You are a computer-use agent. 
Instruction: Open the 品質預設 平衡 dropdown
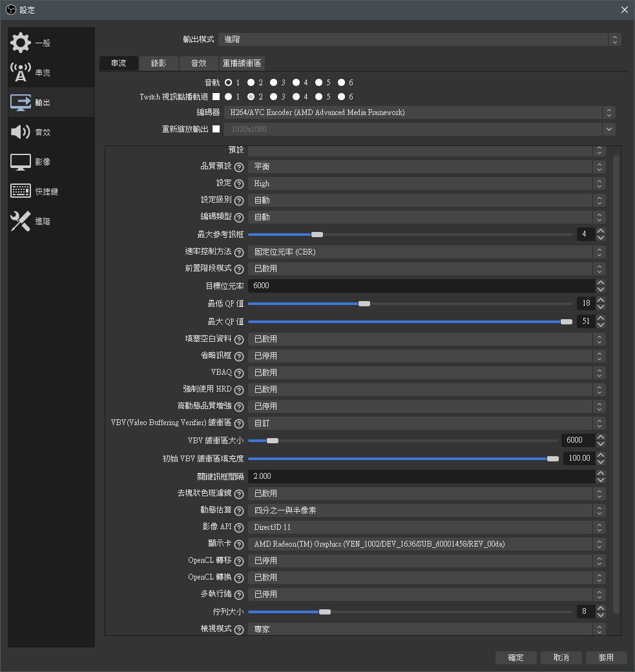(427, 166)
